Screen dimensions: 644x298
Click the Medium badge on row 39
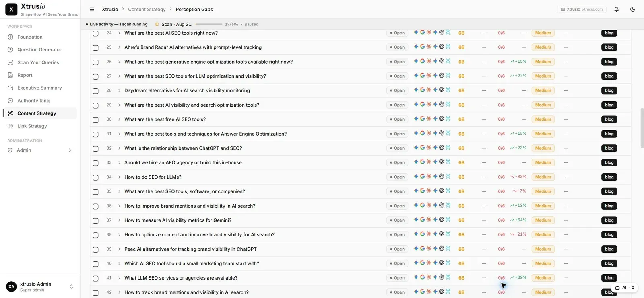(x=543, y=249)
